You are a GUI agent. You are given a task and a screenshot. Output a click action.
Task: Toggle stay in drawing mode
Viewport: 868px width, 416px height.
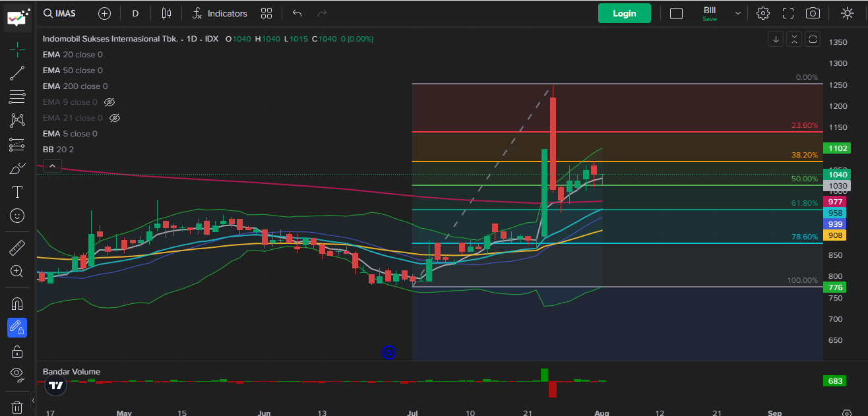(18, 328)
